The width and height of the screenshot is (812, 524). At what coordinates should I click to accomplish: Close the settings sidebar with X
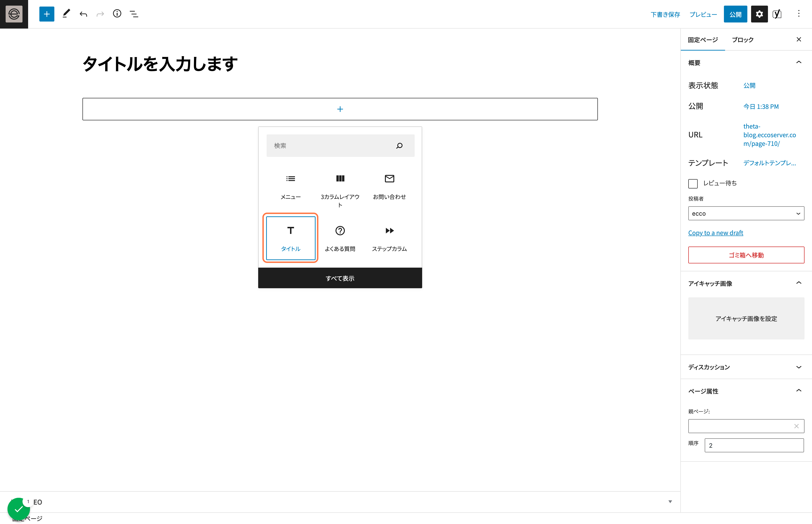point(799,40)
